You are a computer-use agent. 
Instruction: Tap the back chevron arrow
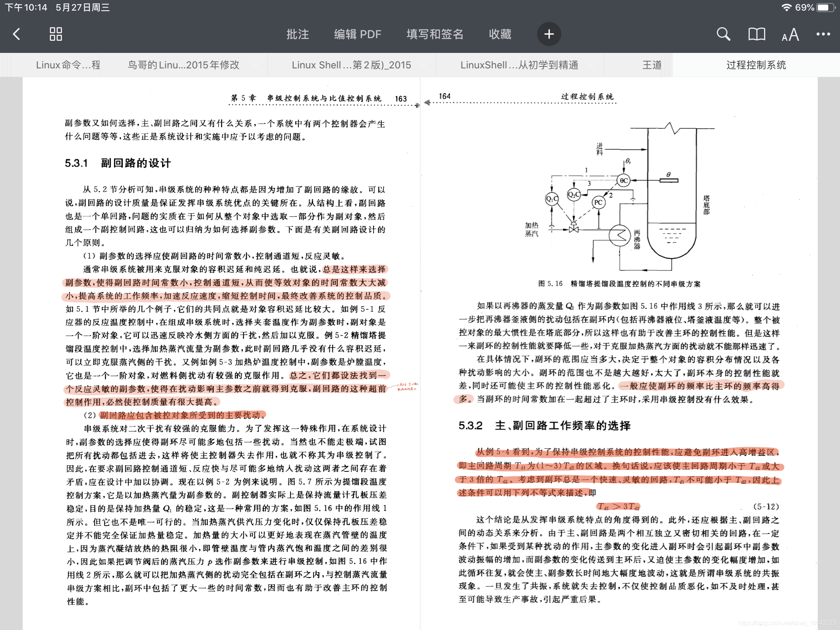(17, 34)
